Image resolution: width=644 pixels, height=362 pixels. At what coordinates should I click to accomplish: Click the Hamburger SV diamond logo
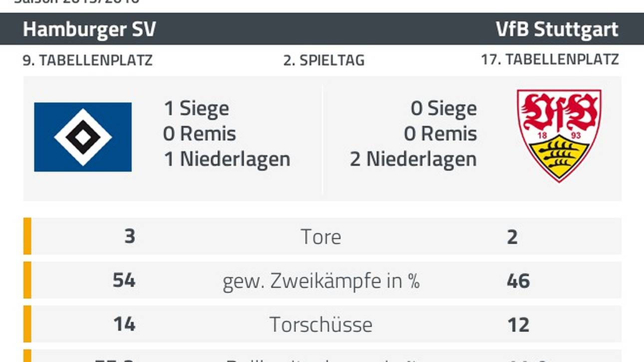click(x=83, y=137)
